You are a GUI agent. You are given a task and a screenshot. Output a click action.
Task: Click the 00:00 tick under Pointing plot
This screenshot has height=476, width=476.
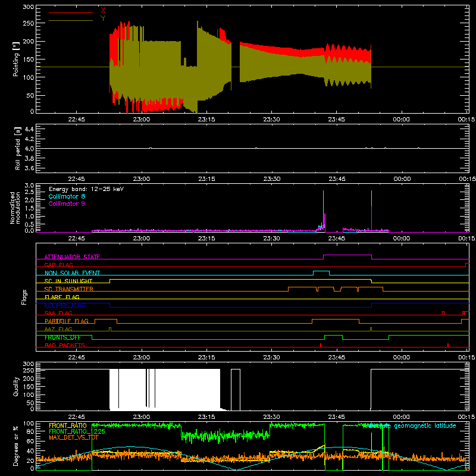tap(401, 120)
